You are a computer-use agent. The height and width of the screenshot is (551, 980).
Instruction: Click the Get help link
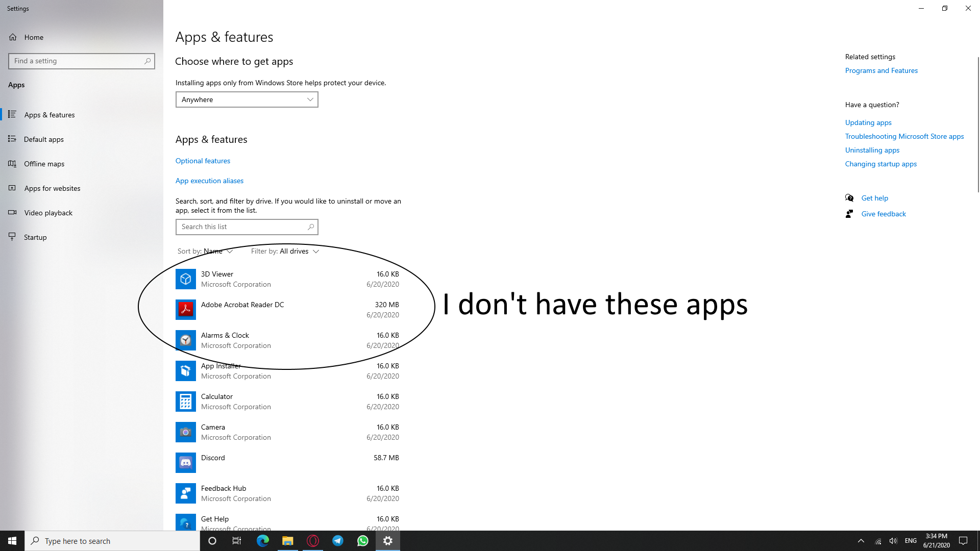874,198
